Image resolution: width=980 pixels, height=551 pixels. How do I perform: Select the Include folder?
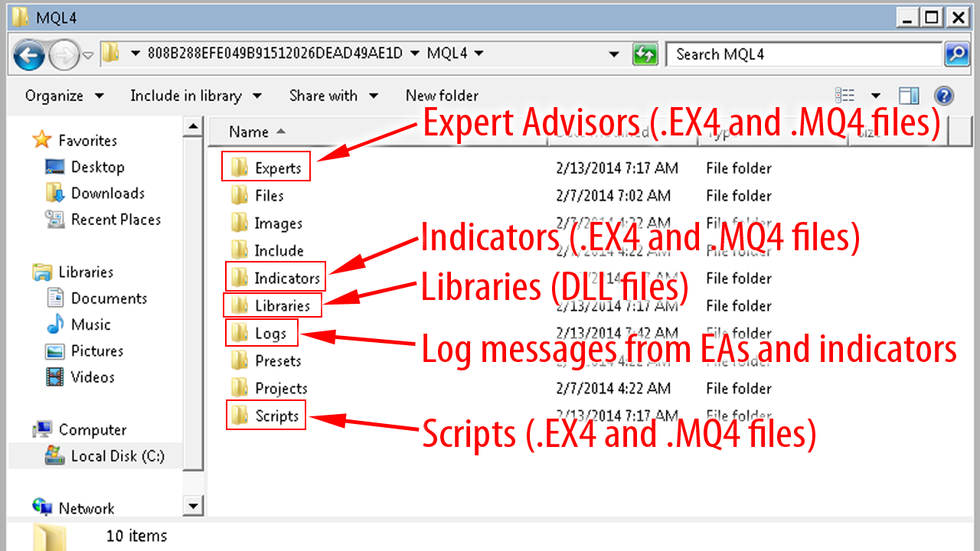(x=267, y=251)
